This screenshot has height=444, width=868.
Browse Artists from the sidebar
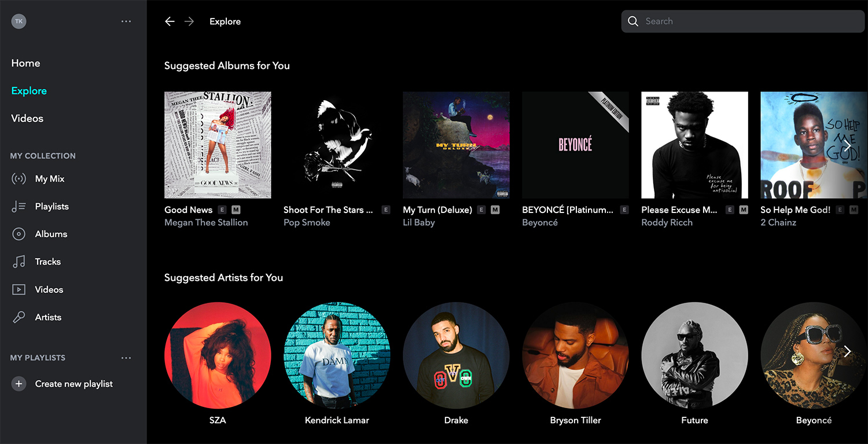48,317
